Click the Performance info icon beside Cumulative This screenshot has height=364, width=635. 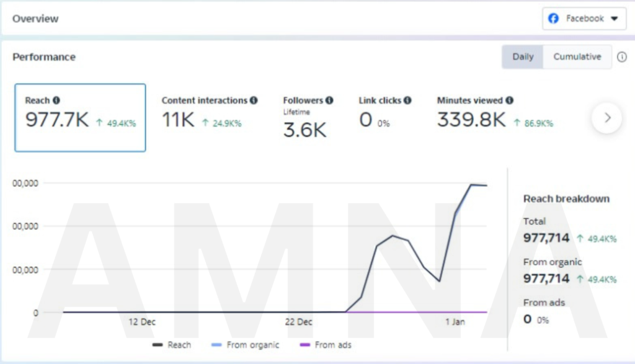[x=622, y=57]
